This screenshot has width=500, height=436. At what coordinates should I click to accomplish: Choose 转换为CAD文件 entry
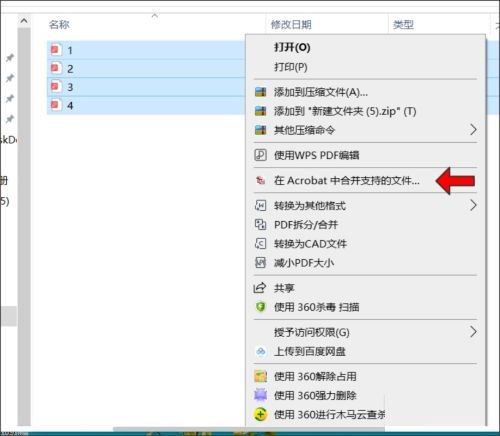366,243
